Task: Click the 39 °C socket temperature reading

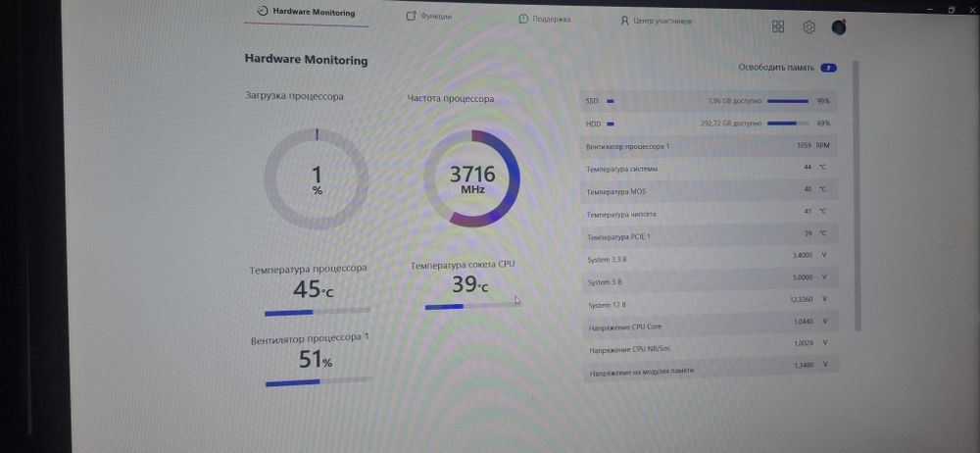Action: pyautogui.click(x=470, y=284)
